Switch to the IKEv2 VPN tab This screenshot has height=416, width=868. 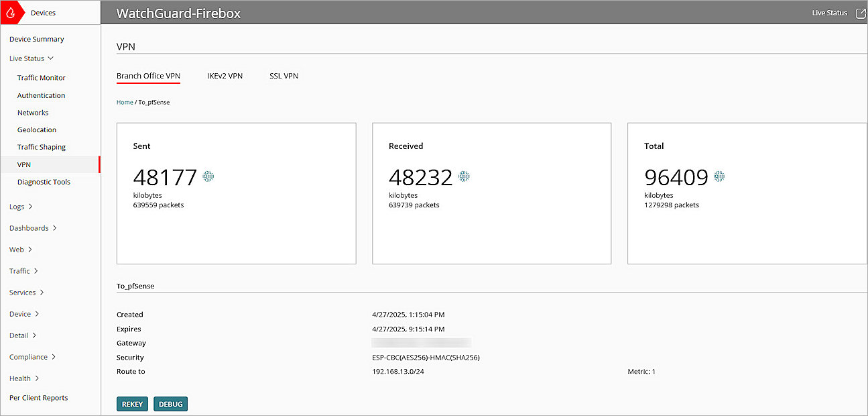click(225, 76)
